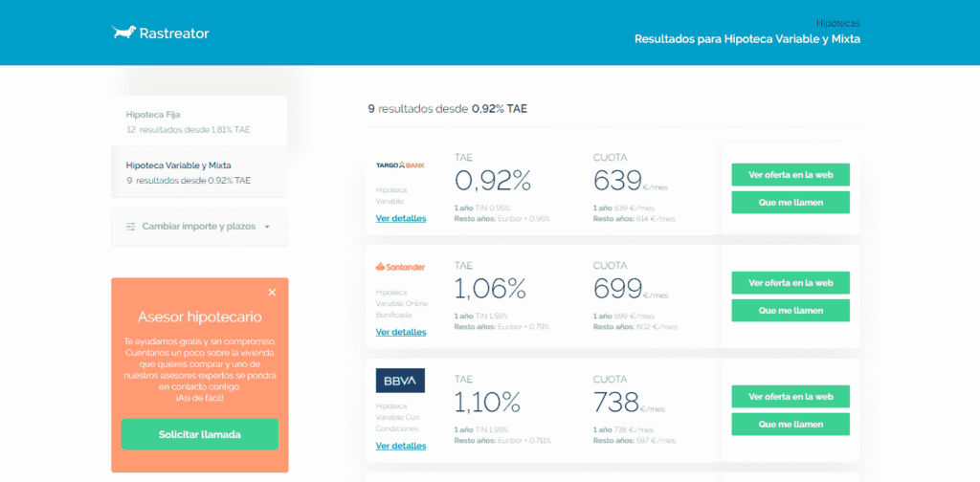Click the Targobank logo
Viewport: 980px width, 482px height.
coord(400,164)
